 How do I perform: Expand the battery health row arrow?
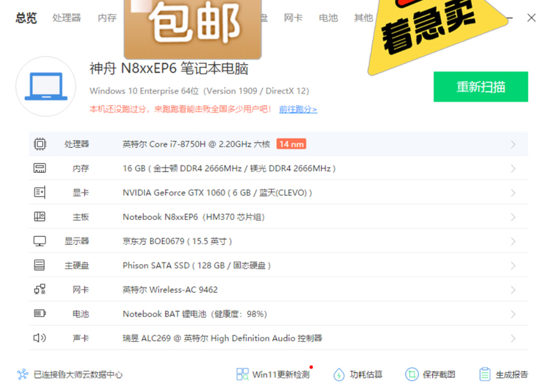513,314
